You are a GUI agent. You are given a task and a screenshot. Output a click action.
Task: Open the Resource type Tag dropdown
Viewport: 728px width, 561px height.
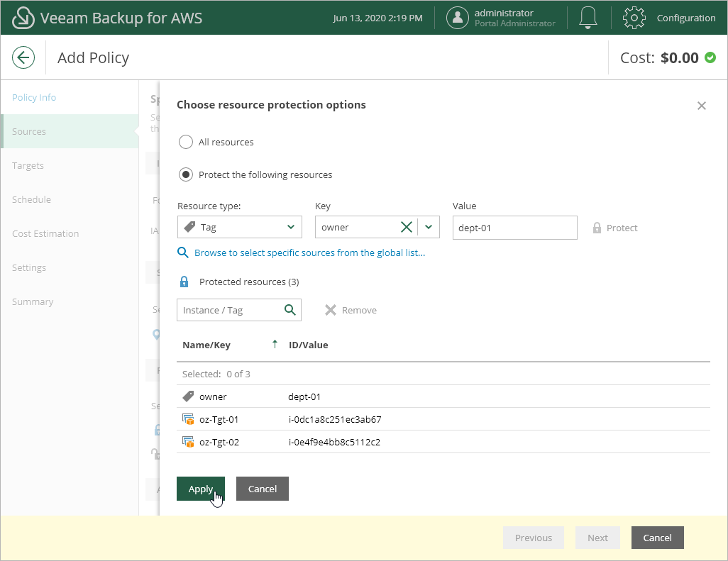pos(240,227)
